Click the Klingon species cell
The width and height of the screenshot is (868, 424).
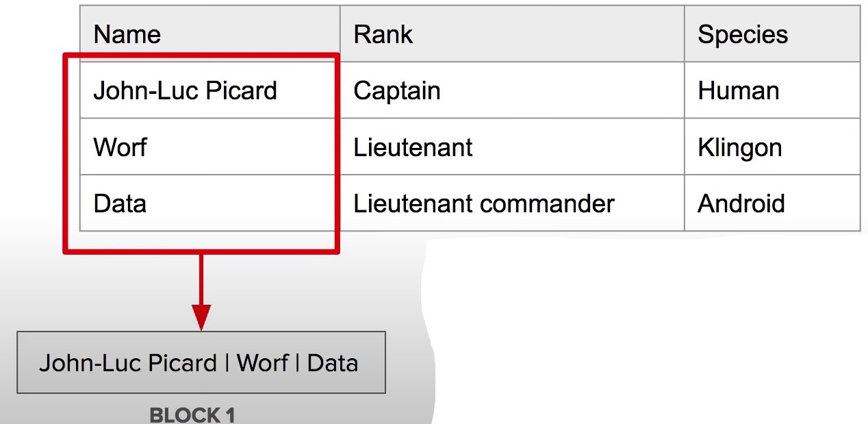pyautogui.click(x=740, y=147)
